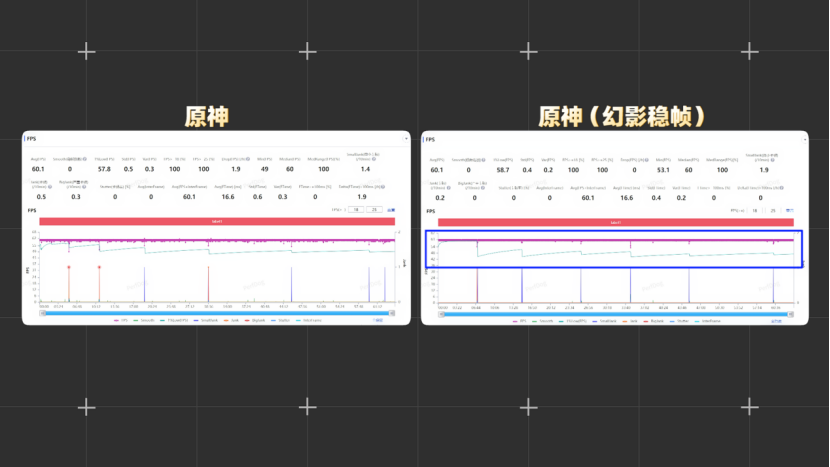Toggle Stutter legend series in right chart
830x467 pixels.
pos(679,321)
